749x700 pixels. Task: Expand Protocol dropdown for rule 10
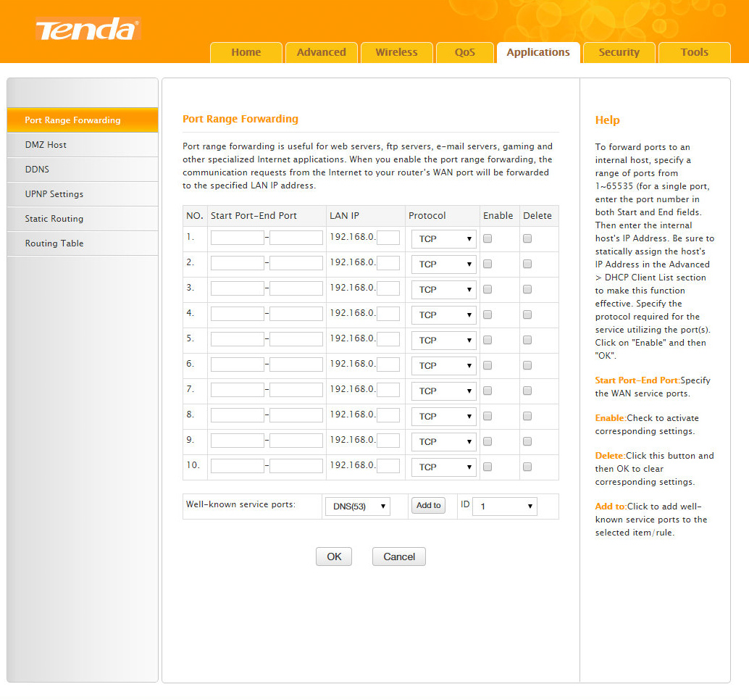pyautogui.click(x=444, y=467)
